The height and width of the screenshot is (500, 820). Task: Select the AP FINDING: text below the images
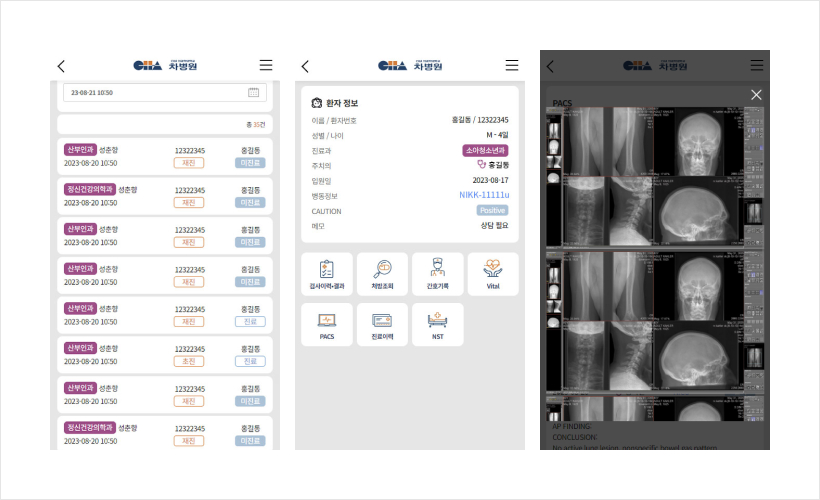(572, 426)
